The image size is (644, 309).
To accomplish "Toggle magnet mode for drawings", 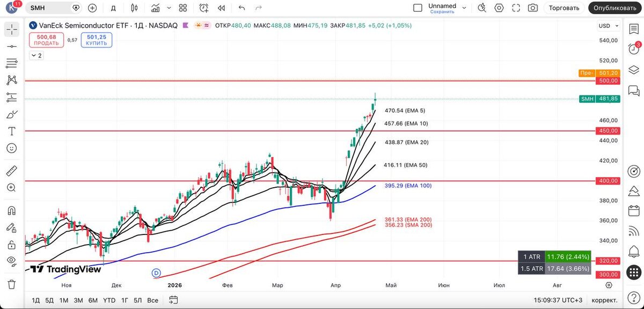I will [x=12, y=211].
